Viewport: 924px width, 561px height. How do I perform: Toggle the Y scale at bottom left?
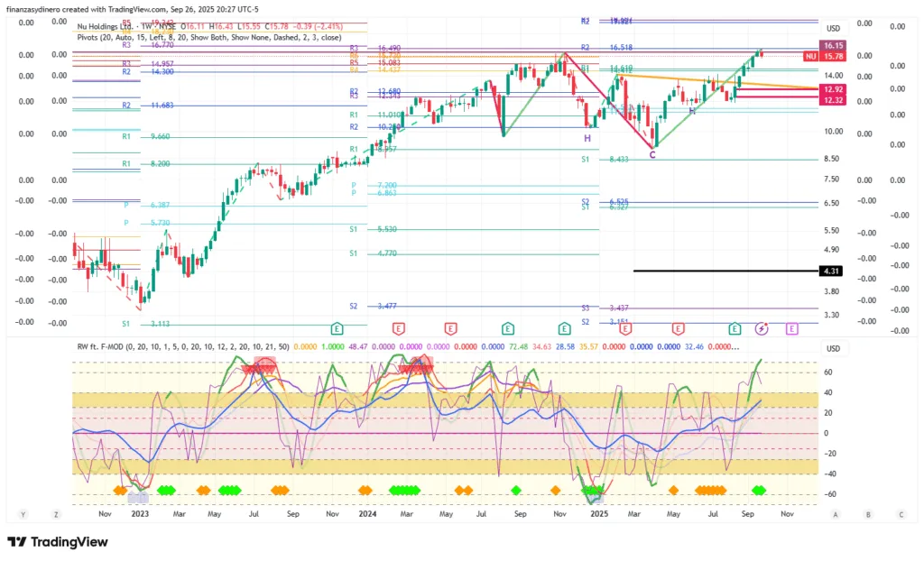[x=23, y=514]
